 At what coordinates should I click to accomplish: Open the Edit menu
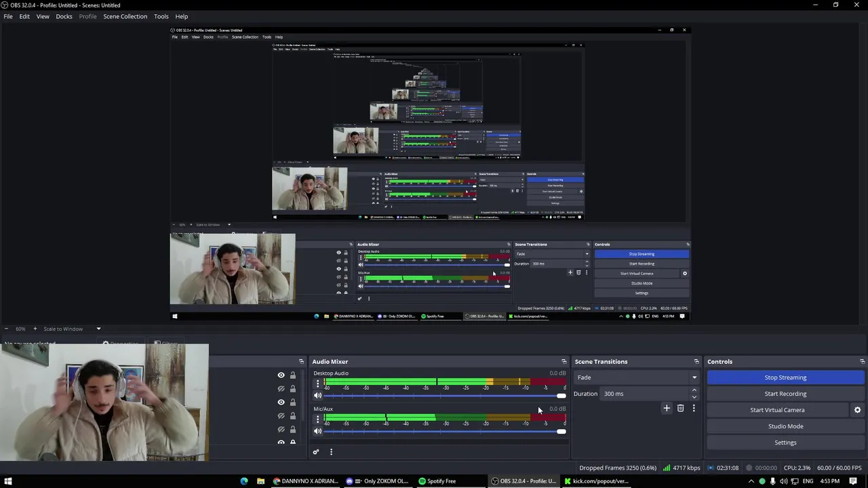[x=24, y=16]
